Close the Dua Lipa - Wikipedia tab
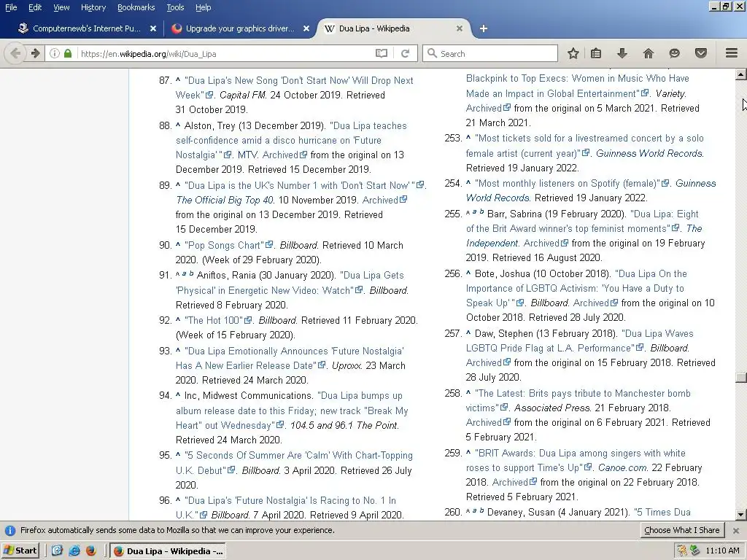The width and height of the screenshot is (747, 560). click(460, 28)
